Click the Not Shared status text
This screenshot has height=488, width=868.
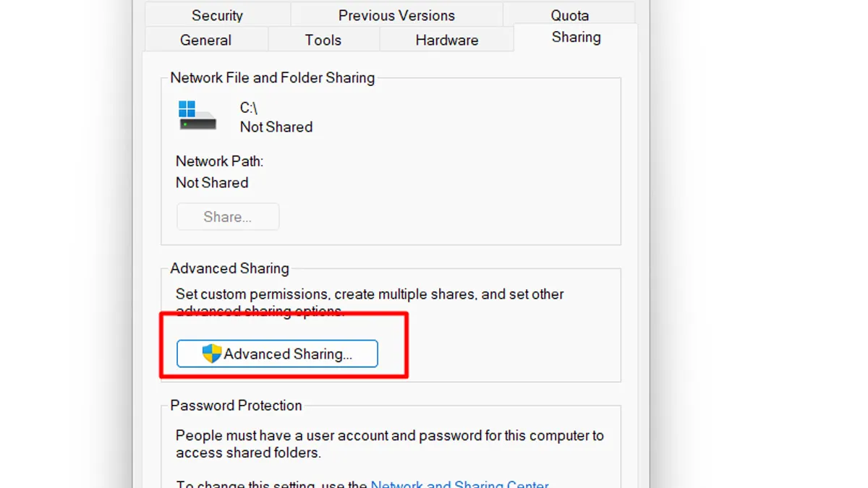pyautogui.click(x=212, y=182)
